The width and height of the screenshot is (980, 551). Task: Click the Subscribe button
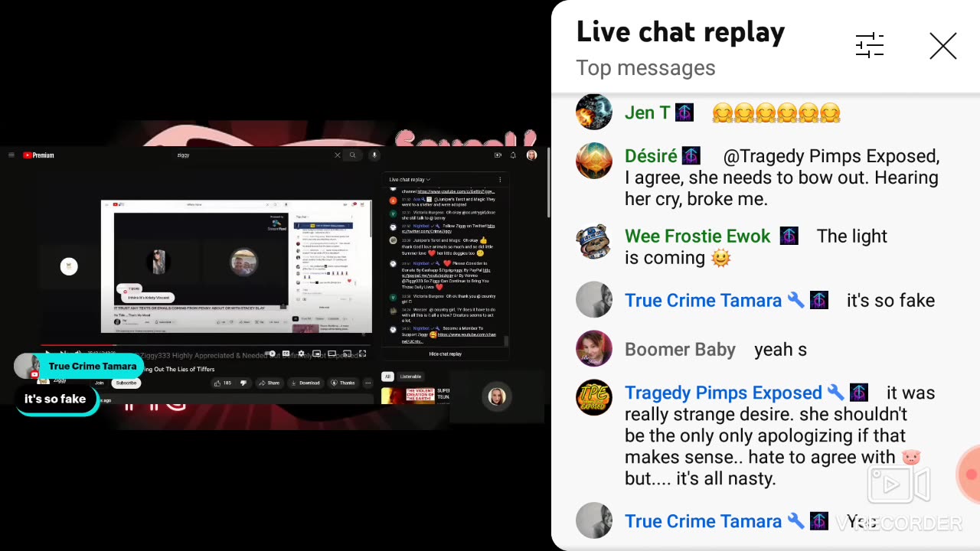126,383
